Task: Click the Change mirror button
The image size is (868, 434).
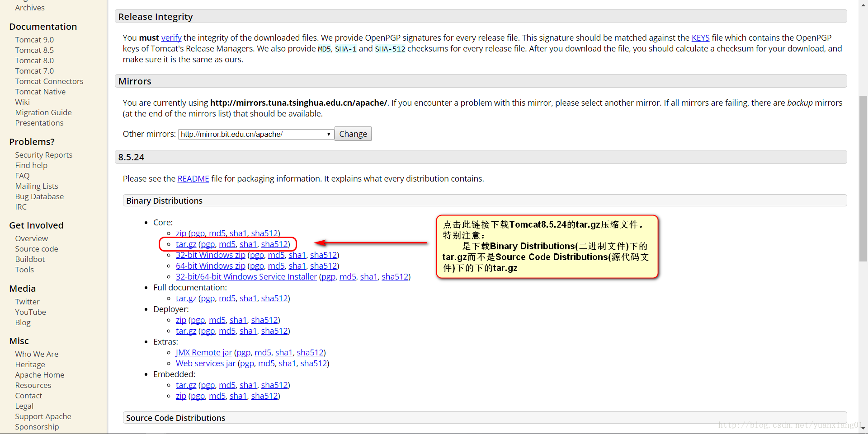Action: pos(353,134)
